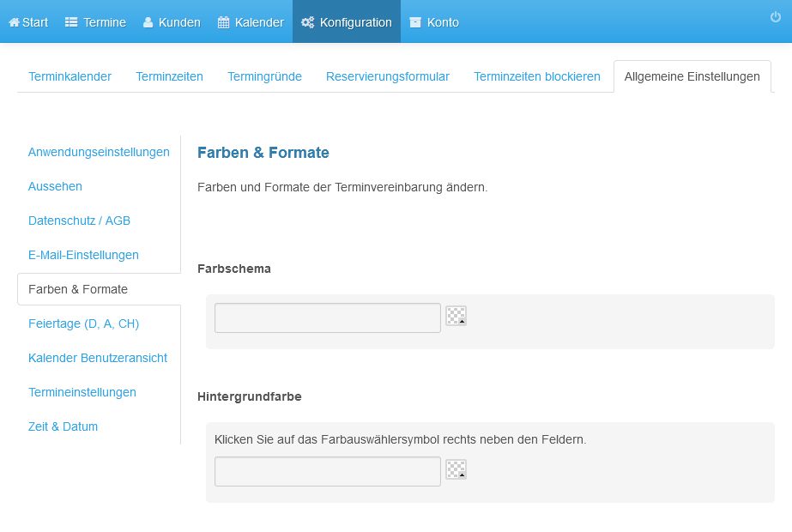Open Anwendungseinstellungen in the sidebar
The width and height of the screenshot is (792, 532).
click(x=99, y=152)
